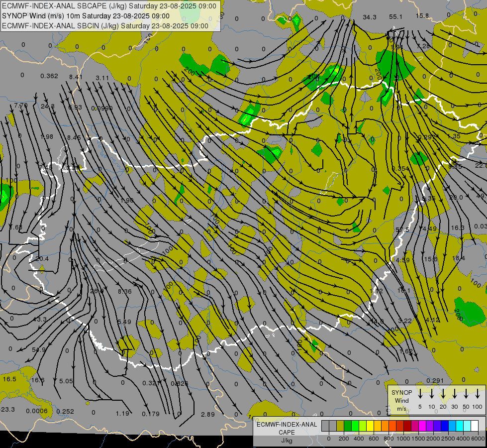The height and width of the screenshot is (448, 487).
Task: Click the 15.8 value on the map
Action: [422, 15]
